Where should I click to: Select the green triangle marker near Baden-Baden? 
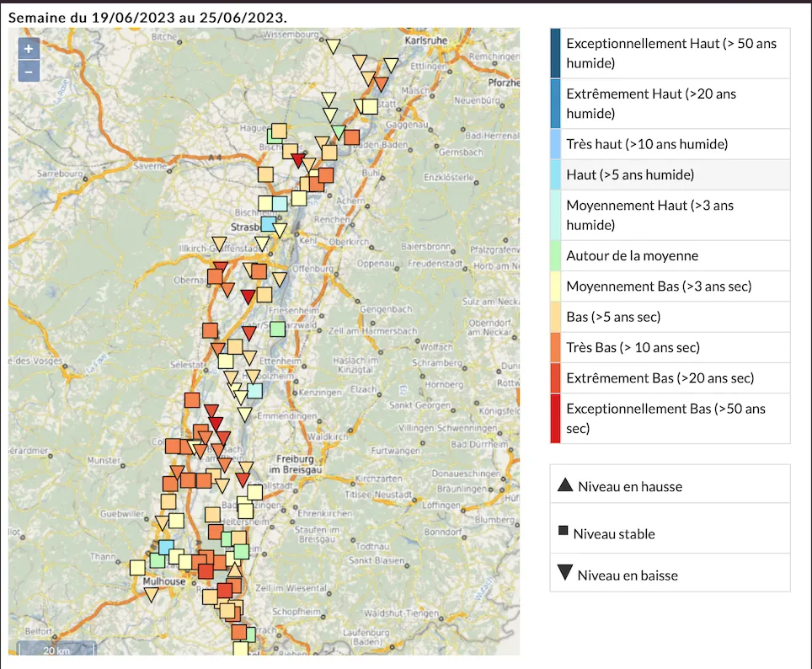pyautogui.click(x=339, y=131)
